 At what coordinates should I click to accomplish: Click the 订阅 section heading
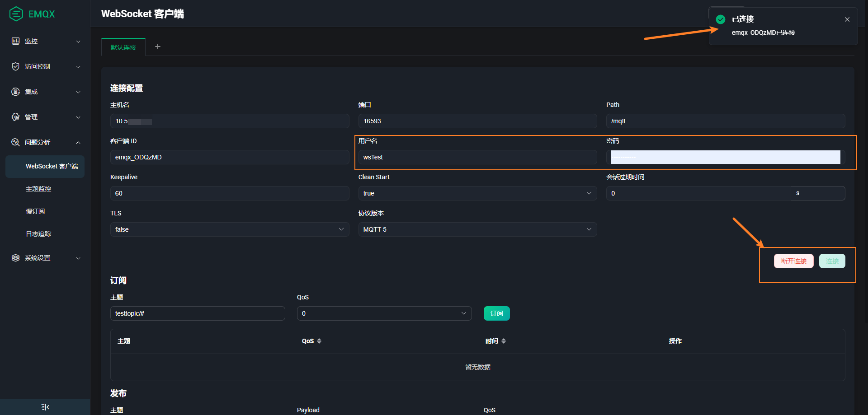tap(118, 280)
